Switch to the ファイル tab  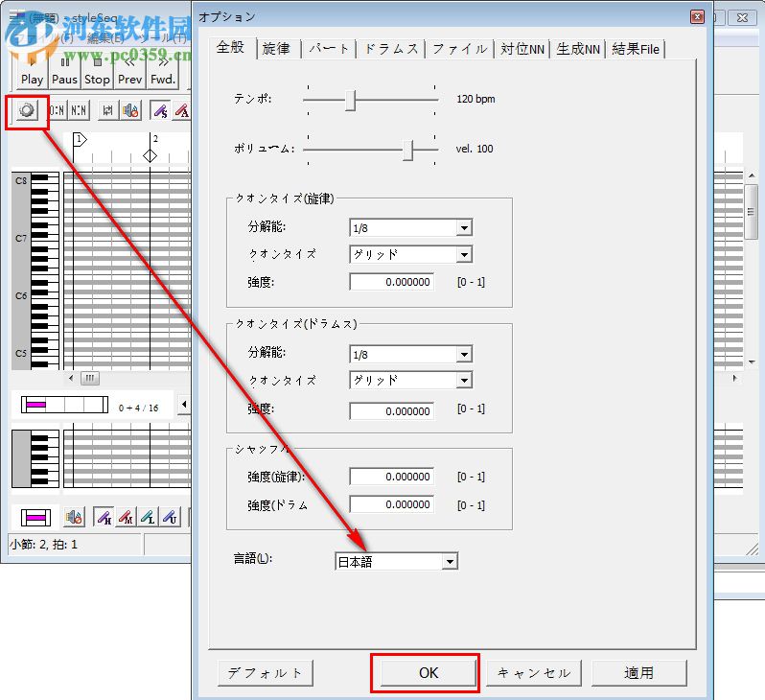[459, 49]
